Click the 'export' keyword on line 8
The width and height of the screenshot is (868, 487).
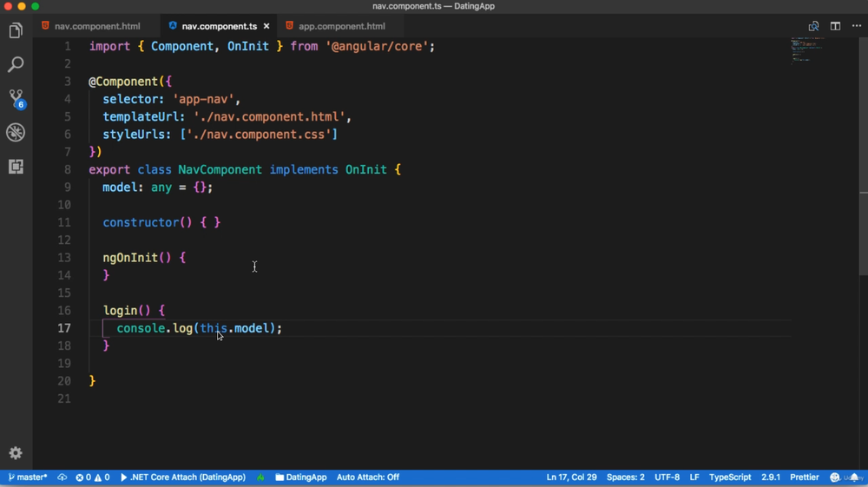[x=109, y=169]
